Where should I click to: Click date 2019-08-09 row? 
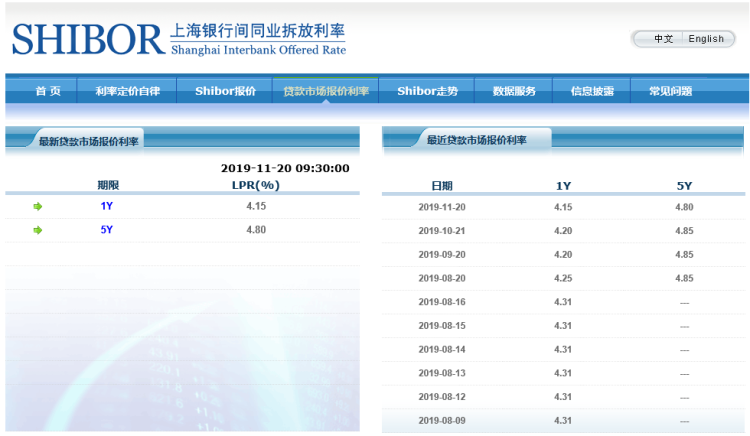pos(441,421)
